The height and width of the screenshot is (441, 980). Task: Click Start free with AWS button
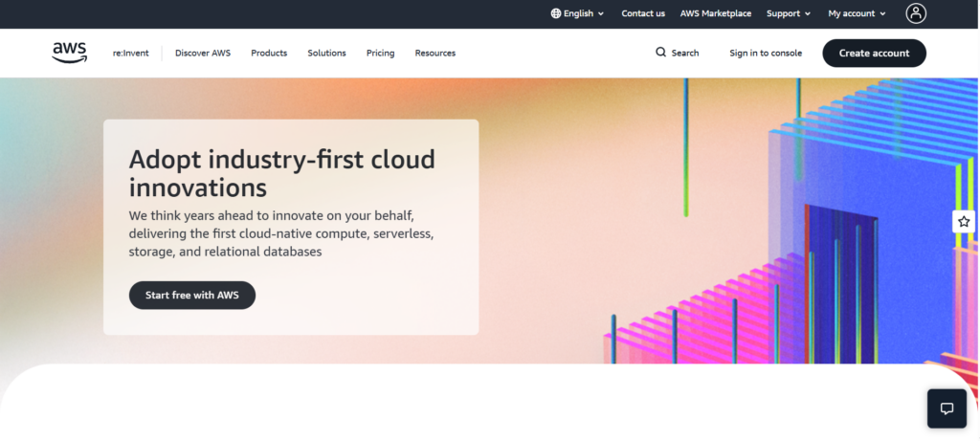[191, 296]
